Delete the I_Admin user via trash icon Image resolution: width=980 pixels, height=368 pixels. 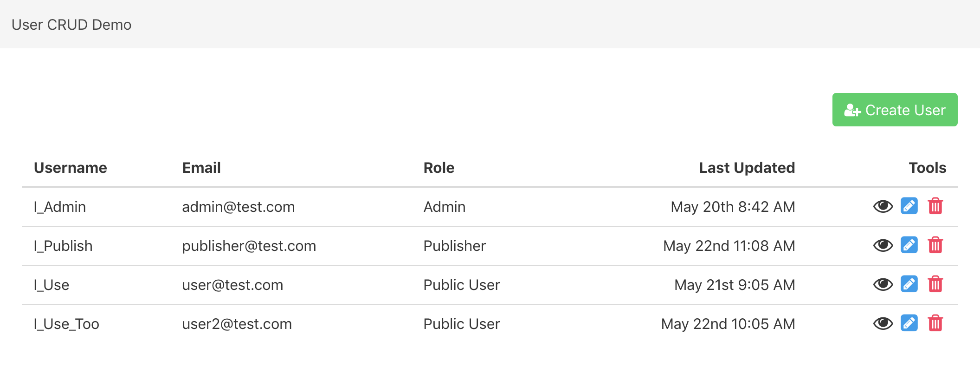(935, 206)
